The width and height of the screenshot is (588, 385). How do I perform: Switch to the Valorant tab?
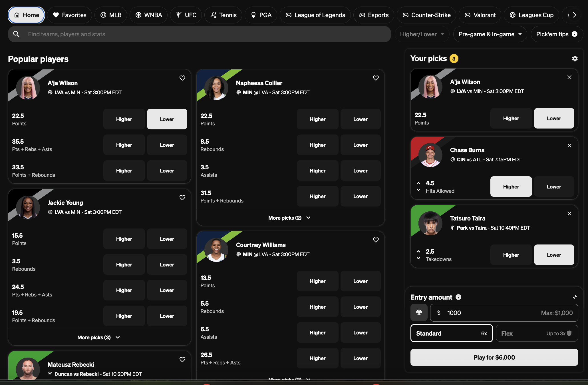(480, 15)
